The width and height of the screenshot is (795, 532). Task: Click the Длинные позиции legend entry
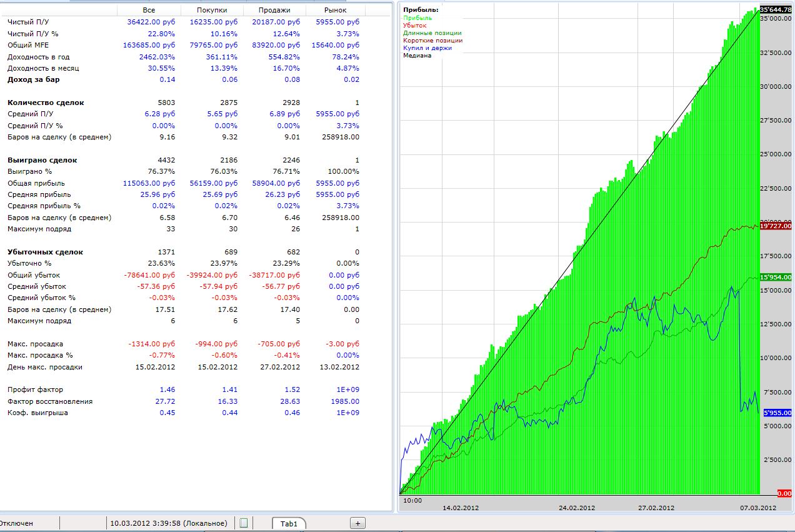tap(432, 33)
